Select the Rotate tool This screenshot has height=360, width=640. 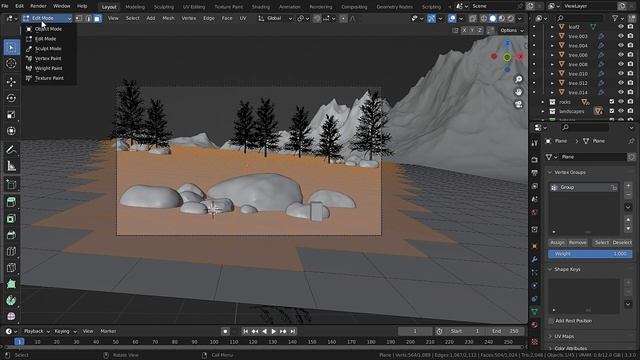(11, 98)
